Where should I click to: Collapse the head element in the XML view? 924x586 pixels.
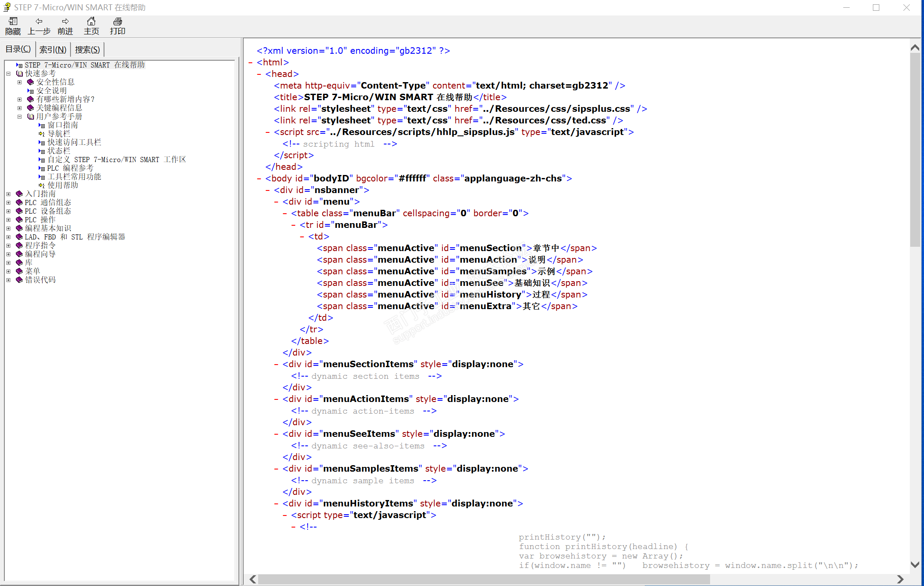pyautogui.click(x=259, y=74)
